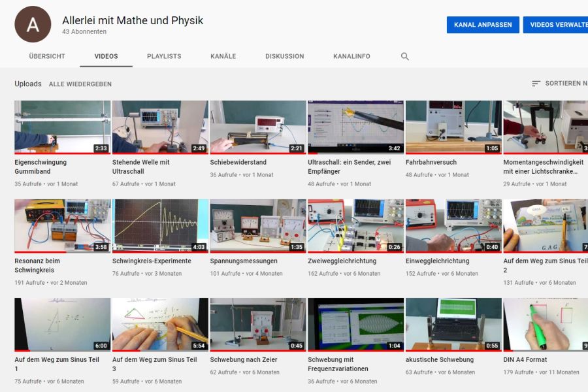Open akustische Schwebung thumbnail
Viewport: 588px width, 392px height.
coord(454,325)
